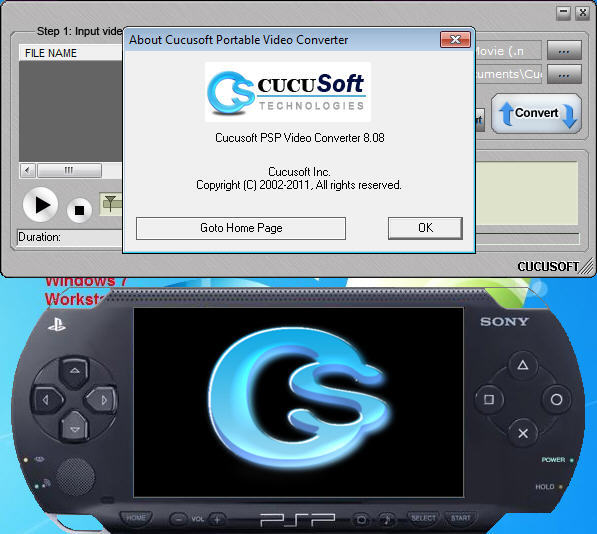Click the PSP d-pad left arrow
The image size is (597, 534).
tap(46, 400)
